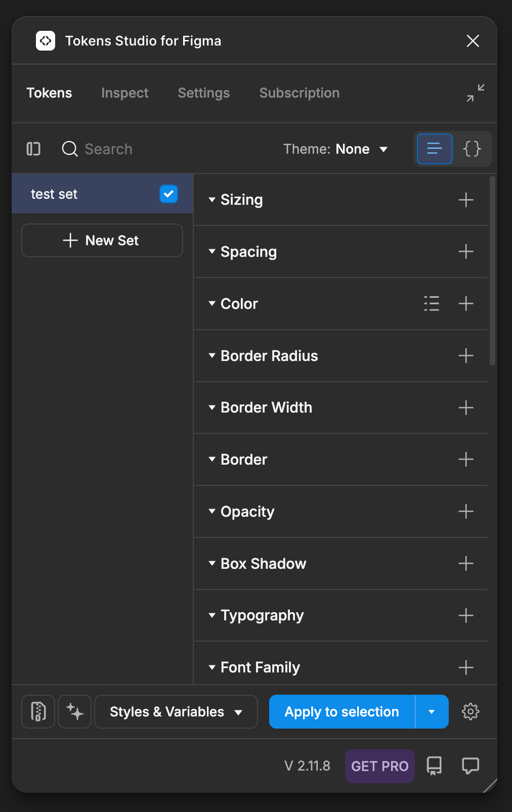The image size is (512, 812).
Task: Add a new Border Width token
Action: click(466, 408)
